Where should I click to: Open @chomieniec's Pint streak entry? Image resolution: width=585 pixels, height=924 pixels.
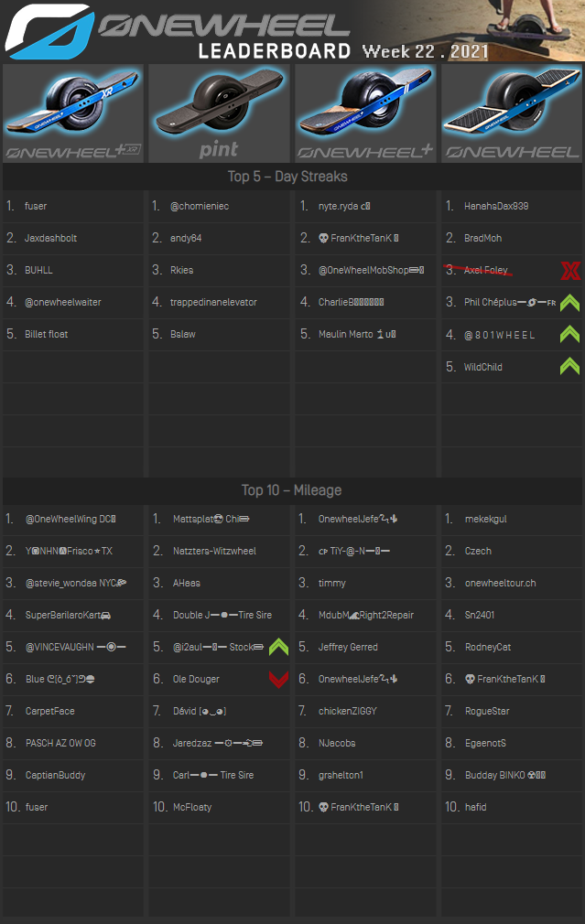click(x=200, y=207)
